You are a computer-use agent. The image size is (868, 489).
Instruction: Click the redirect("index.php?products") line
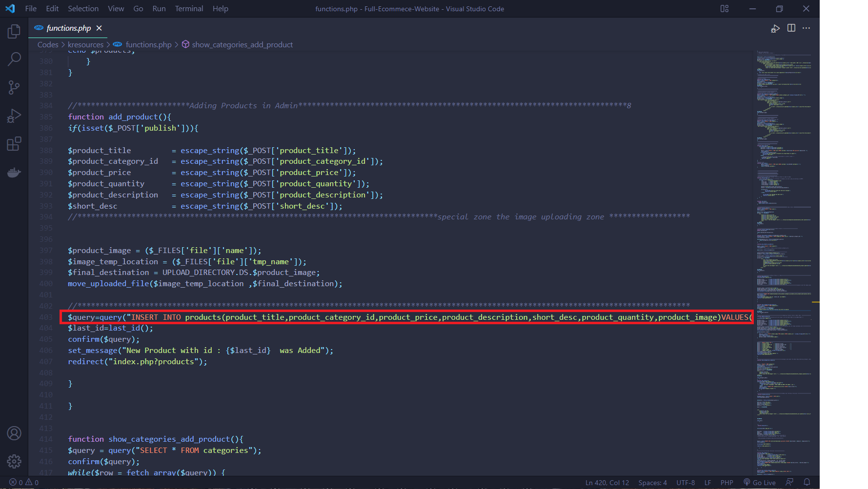[137, 362]
